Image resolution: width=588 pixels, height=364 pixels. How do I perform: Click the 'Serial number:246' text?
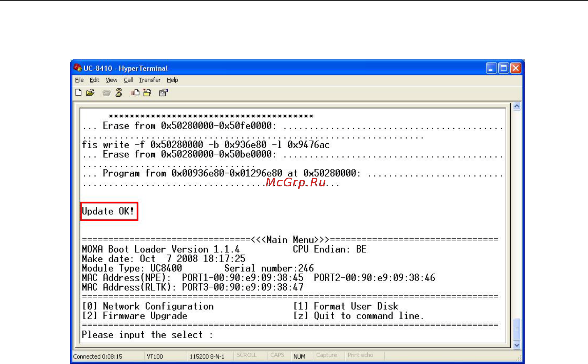point(269,268)
